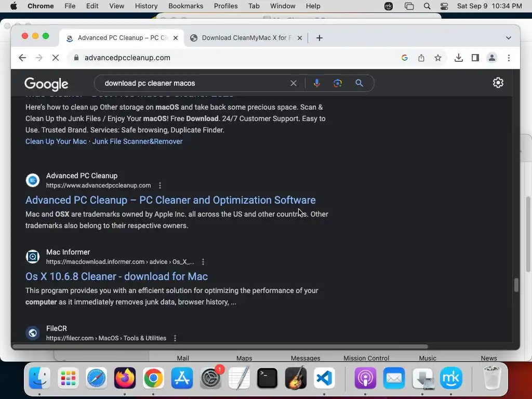
Task: Click the magnifier search button
Action: coord(359,83)
